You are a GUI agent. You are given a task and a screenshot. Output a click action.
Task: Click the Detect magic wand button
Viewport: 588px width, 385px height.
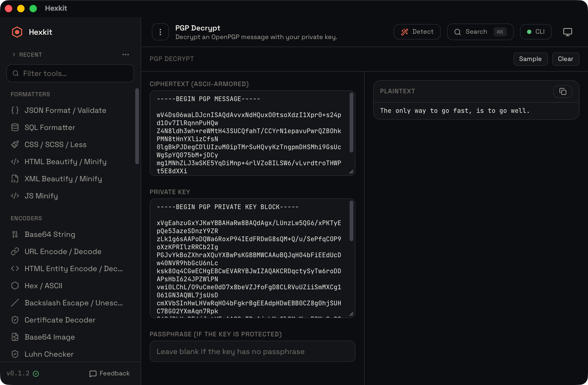[417, 32]
